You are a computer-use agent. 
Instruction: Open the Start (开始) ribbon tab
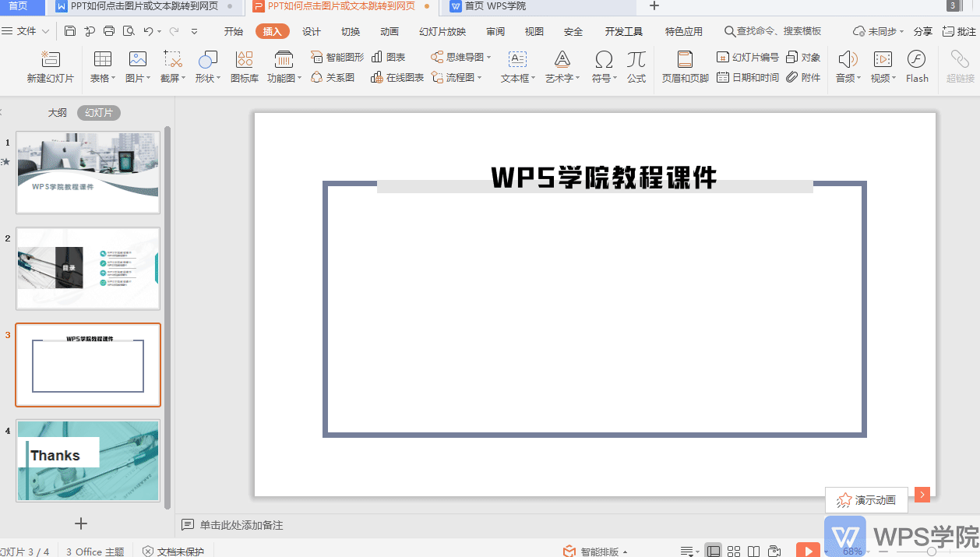click(234, 31)
